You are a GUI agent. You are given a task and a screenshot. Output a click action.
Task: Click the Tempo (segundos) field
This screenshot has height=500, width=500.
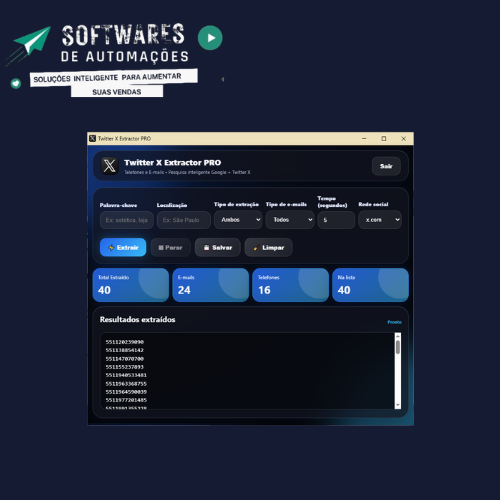[336, 220]
